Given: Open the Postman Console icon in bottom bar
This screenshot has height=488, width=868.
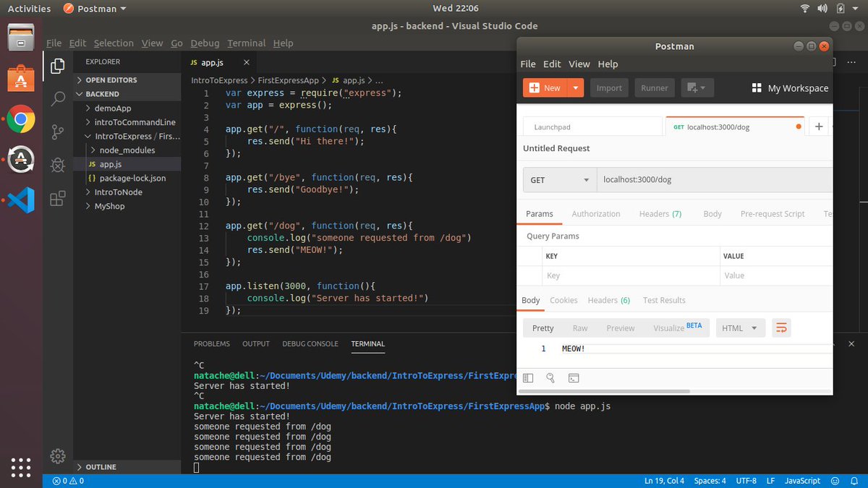Looking at the screenshot, I should 573,377.
